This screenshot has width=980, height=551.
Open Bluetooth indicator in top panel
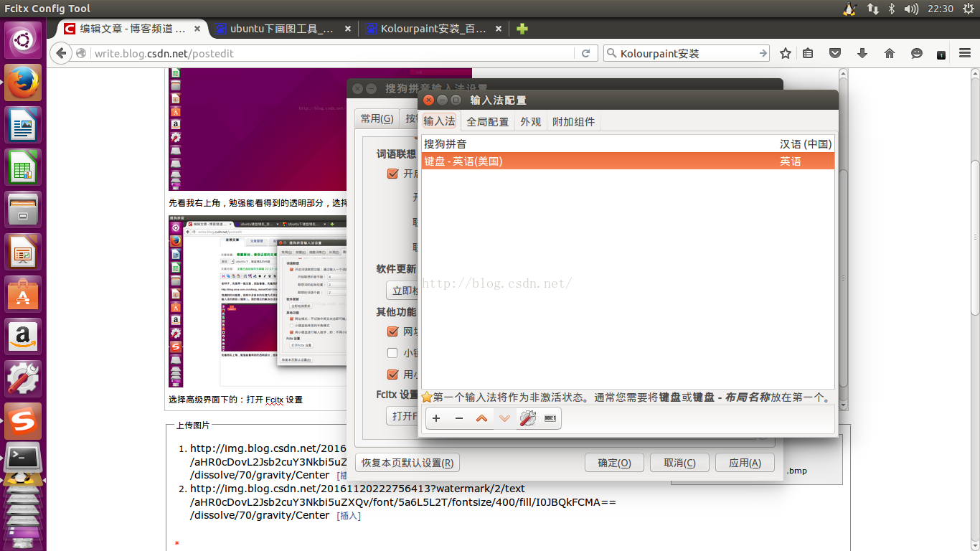(x=892, y=9)
